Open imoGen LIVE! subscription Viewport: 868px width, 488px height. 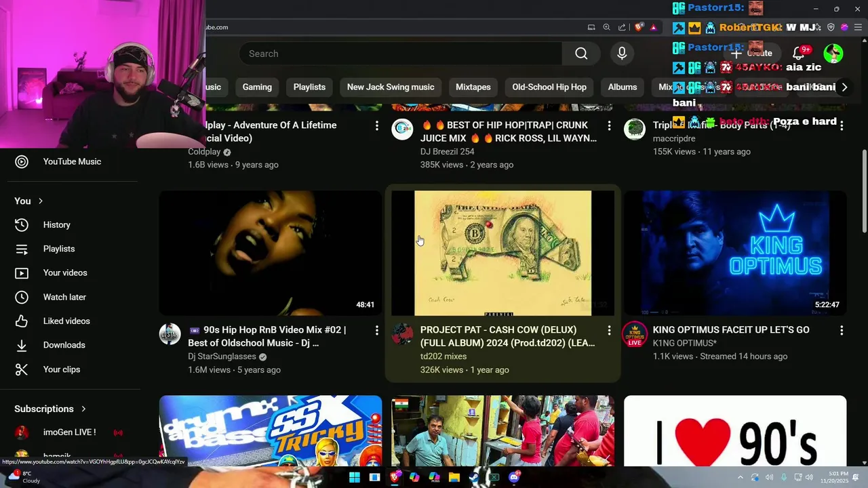(x=71, y=432)
